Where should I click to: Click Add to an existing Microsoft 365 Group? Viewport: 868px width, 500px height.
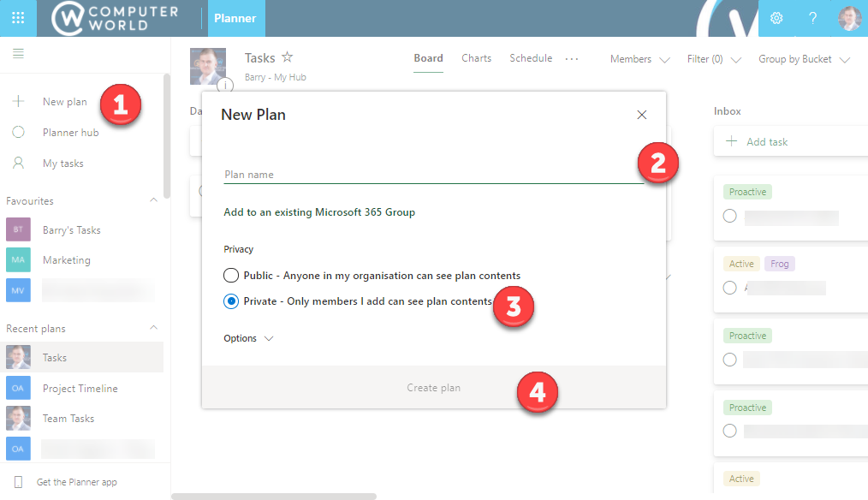(x=319, y=211)
